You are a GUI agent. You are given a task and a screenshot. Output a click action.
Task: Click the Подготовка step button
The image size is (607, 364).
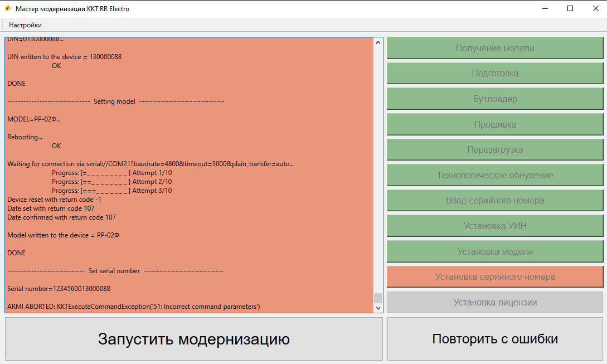pos(495,74)
